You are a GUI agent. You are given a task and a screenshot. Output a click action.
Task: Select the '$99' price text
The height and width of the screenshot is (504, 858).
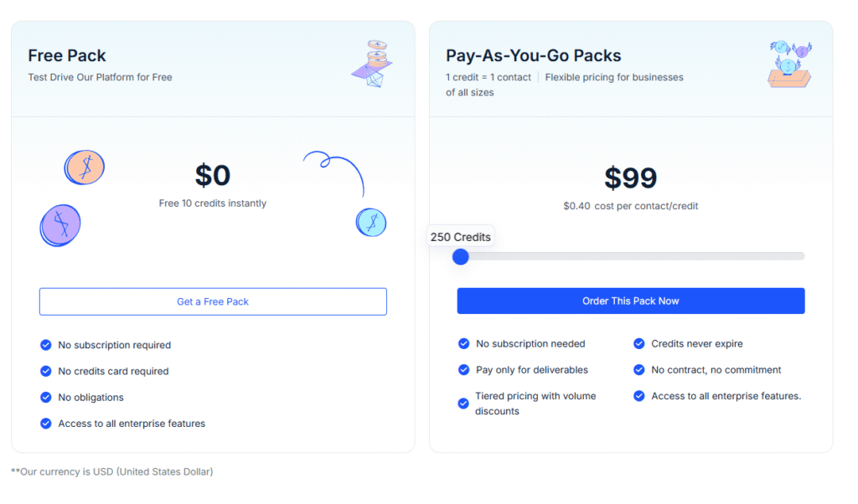pos(631,178)
